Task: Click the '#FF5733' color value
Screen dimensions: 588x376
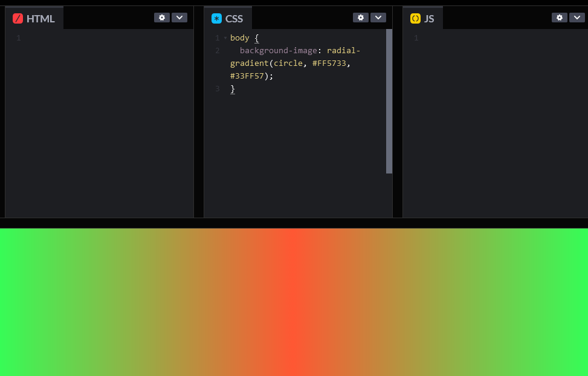Action: point(329,63)
